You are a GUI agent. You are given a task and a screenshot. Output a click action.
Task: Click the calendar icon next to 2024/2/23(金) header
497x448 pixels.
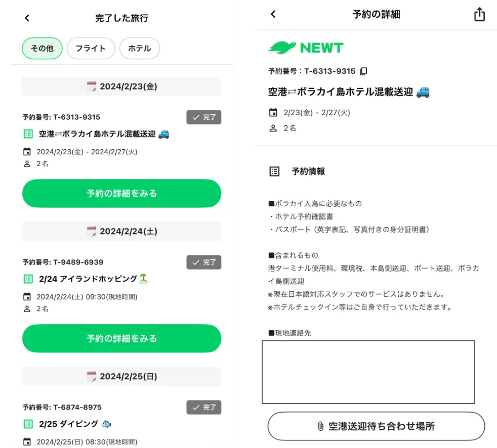tap(92, 86)
